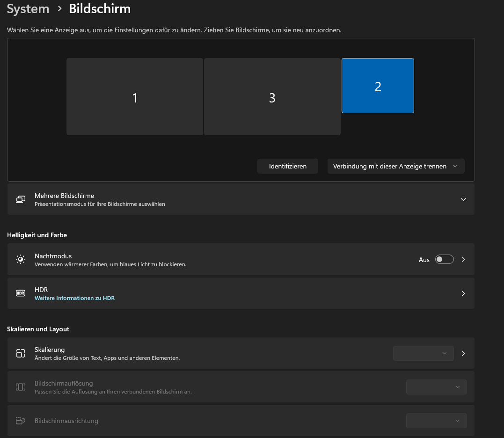Click the Identifizieren button
Image resolution: width=504 pixels, height=438 pixels.
coord(288,166)
